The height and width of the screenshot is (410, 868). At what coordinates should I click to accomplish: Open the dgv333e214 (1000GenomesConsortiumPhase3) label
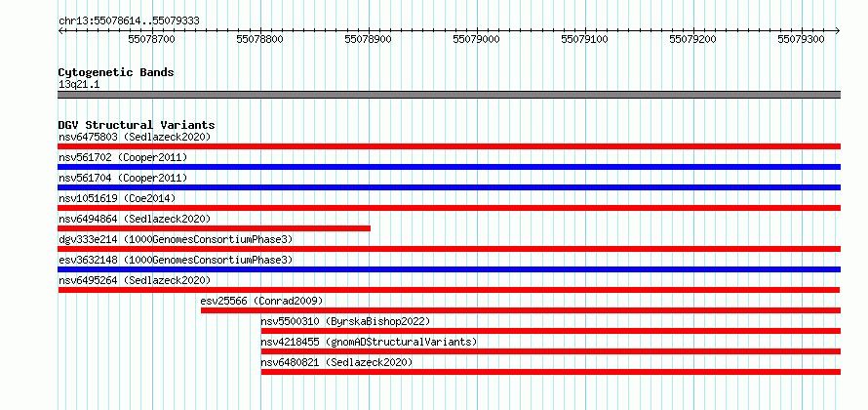(x=176, y=239)
